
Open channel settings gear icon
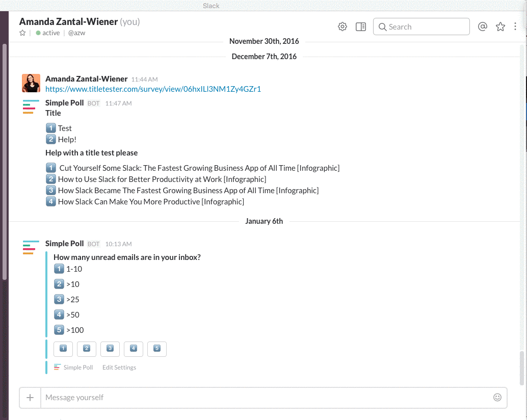pyautogui.click(x=342, y=27)
